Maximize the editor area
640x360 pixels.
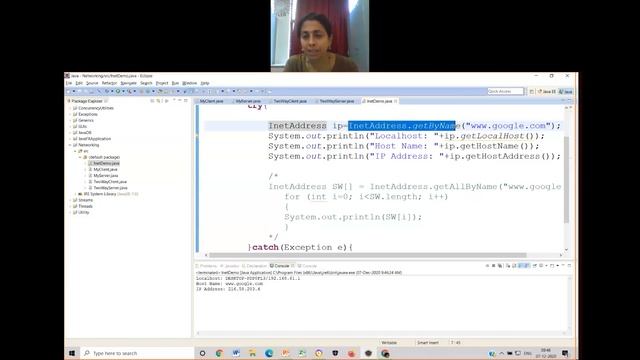(x=569, y=100)
